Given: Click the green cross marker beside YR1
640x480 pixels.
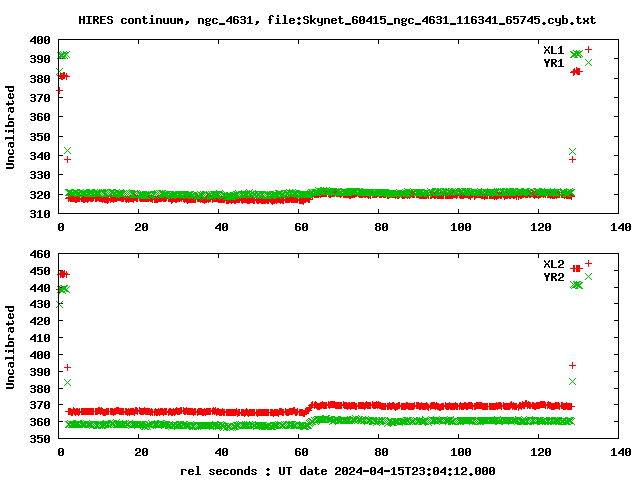Looking at the screenshot, I should (x=588, y=62).
